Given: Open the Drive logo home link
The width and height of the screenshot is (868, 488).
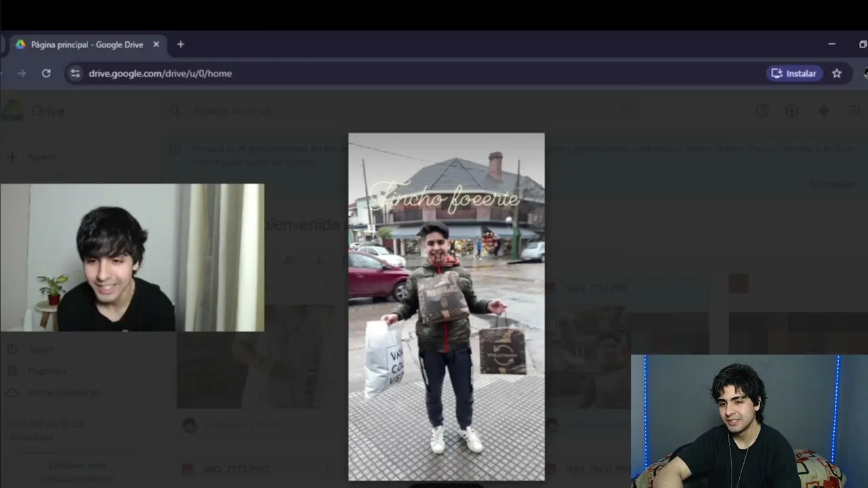Looking at the screenshot, I should point(34,111).
